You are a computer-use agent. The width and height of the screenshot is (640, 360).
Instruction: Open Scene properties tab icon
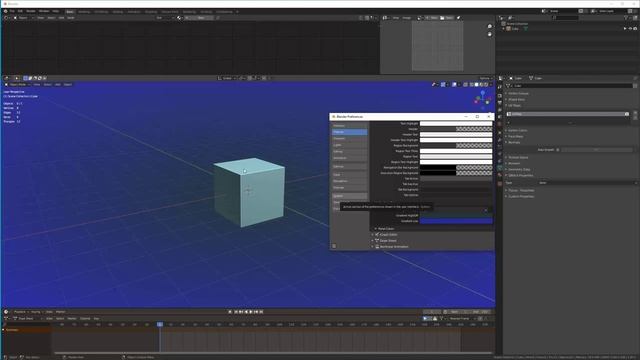500,117
